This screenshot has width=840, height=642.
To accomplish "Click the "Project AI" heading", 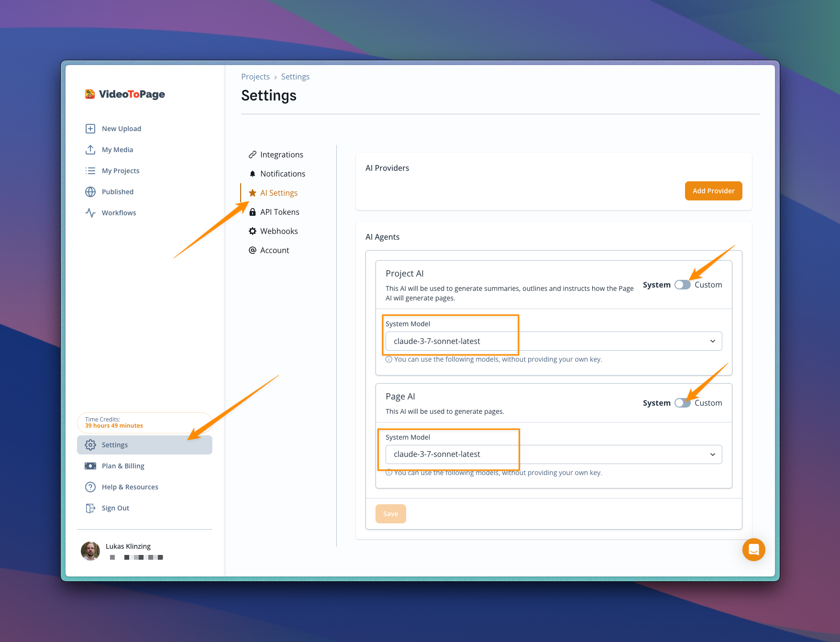I will click(405, 274).
